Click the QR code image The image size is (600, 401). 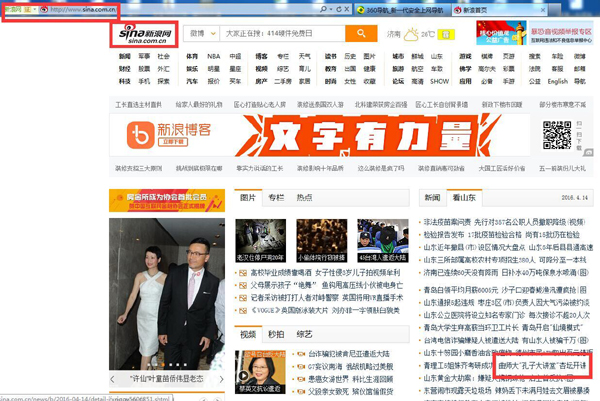[x=556, y=133]
